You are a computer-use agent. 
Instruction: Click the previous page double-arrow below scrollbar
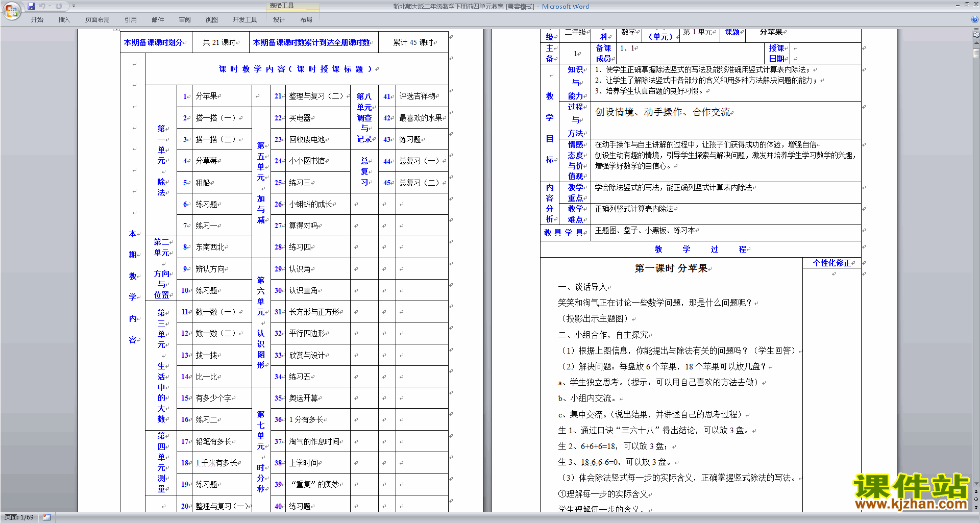976,491
